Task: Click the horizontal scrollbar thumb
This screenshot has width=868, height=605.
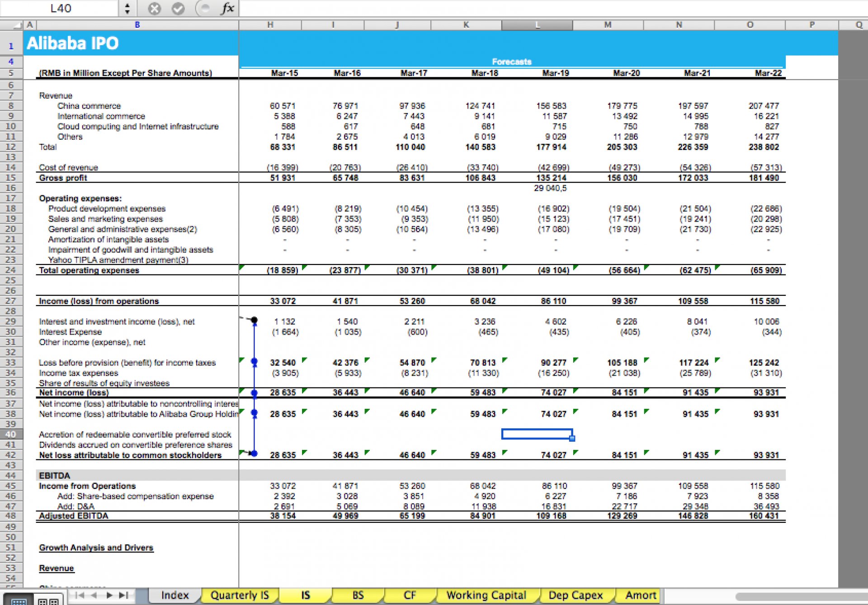Action: tap(801, 596)
